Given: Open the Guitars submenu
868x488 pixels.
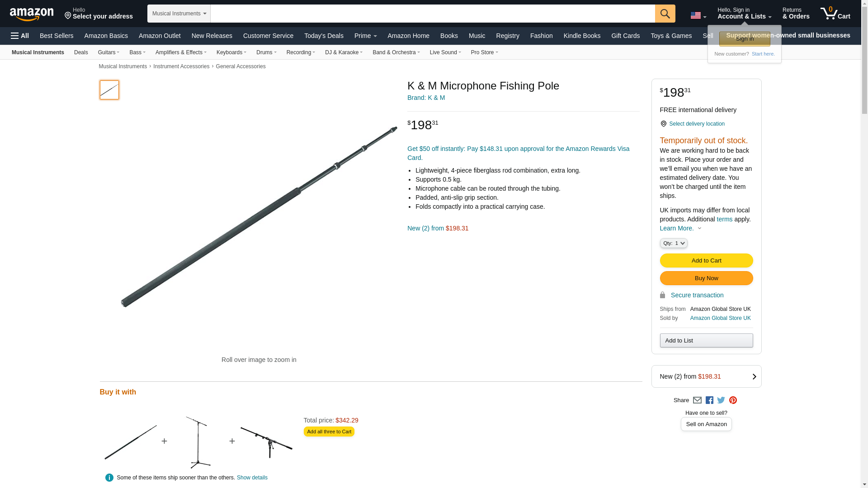Looking at the screenshot, I should pos(108,52).
